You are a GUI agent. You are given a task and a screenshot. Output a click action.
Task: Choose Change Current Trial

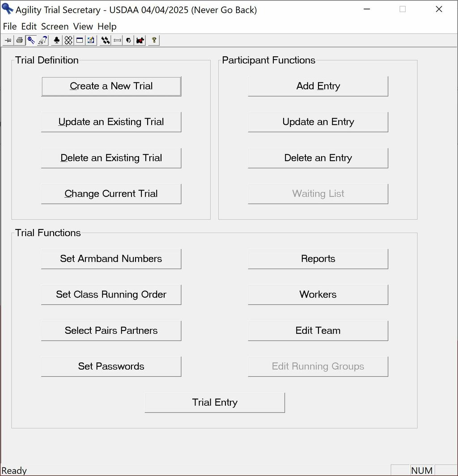pos(111,194)
